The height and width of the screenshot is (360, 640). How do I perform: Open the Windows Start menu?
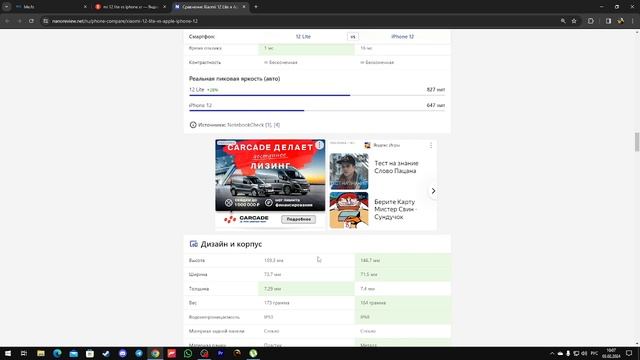8,353
